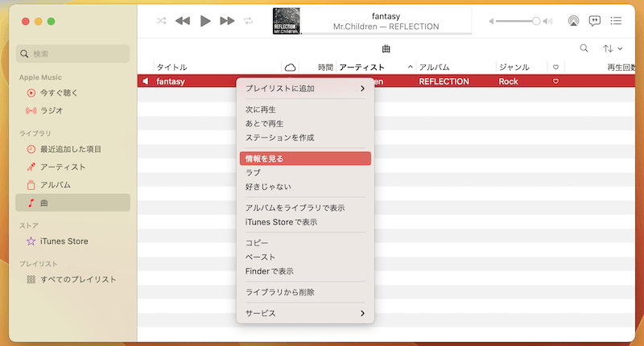Click the ラジオ broadcast icon
The width and height of the screenshot is (644, 346).
31,110
